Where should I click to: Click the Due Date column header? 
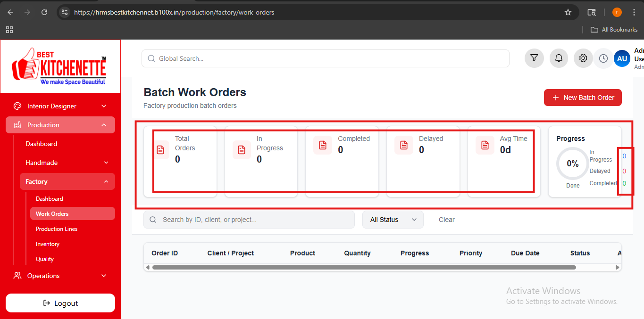tap(525, 253)
